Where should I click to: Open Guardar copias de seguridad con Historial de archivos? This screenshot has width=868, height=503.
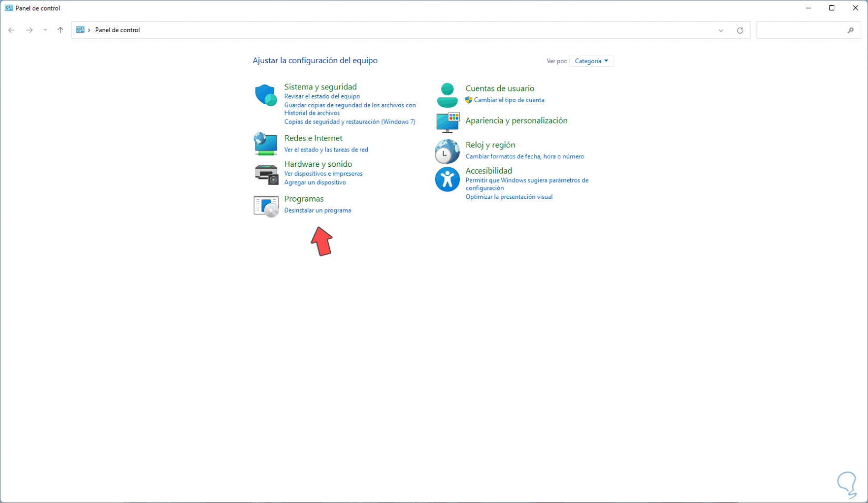[x=350, y=109]
